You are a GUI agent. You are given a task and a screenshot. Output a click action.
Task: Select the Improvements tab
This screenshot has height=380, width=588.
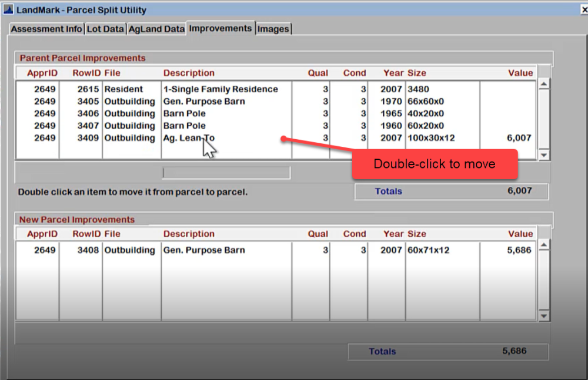(220, 28)
